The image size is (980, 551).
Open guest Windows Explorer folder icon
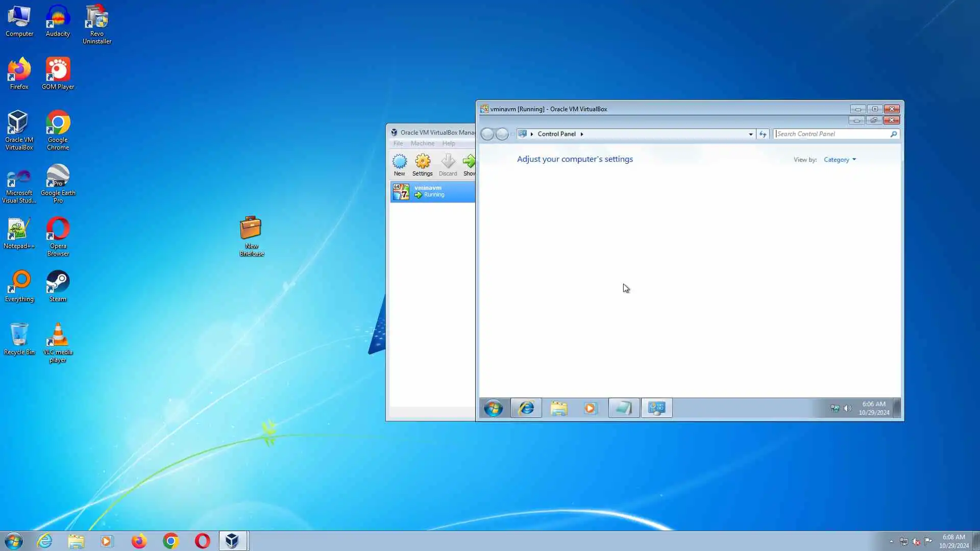[558, 408]
